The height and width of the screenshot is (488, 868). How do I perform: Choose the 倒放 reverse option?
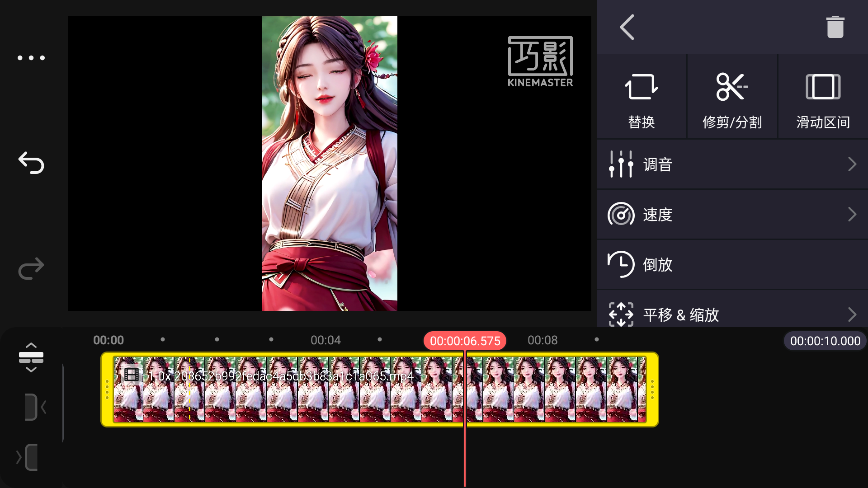pos(732,265)
